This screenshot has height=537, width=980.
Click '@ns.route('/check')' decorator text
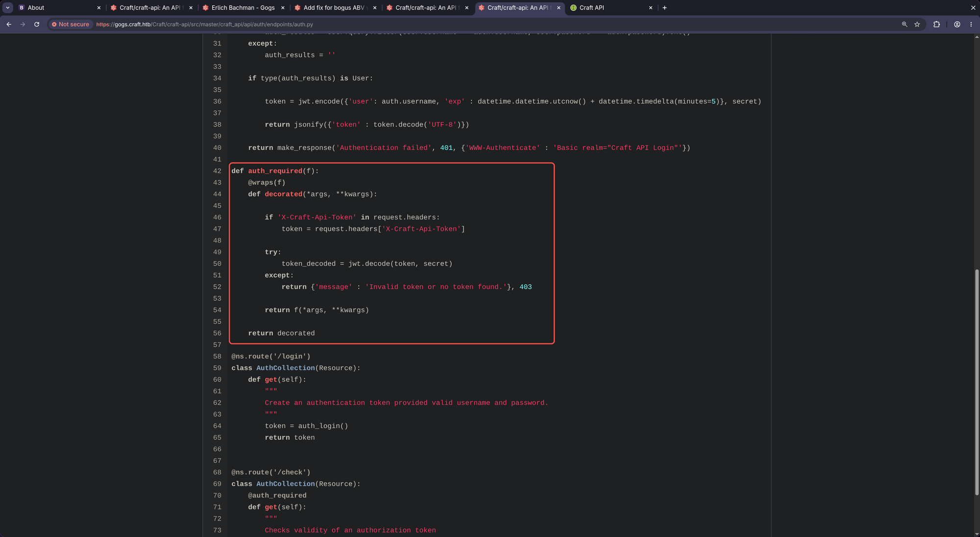270,472
